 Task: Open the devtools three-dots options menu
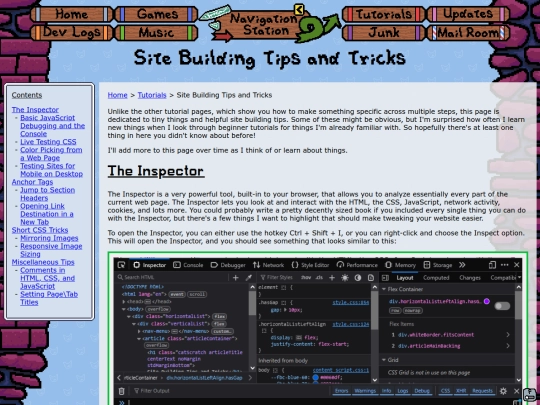pyautogui.click(x=505, y=265)
